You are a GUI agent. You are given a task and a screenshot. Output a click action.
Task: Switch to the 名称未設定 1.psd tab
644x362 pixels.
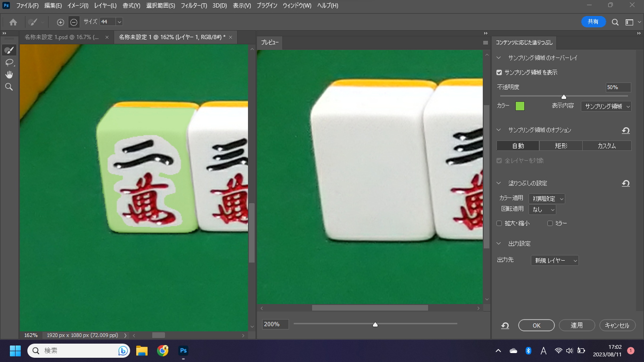coord(61,37)
